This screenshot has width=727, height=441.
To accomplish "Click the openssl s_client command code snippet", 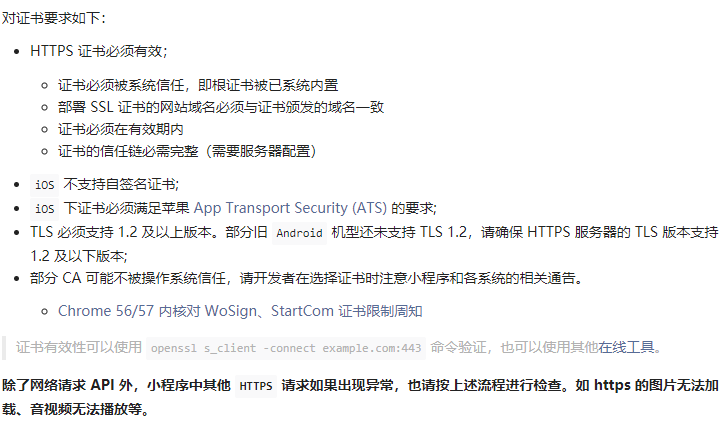I will pyautogui.click(x=286, y=348).
